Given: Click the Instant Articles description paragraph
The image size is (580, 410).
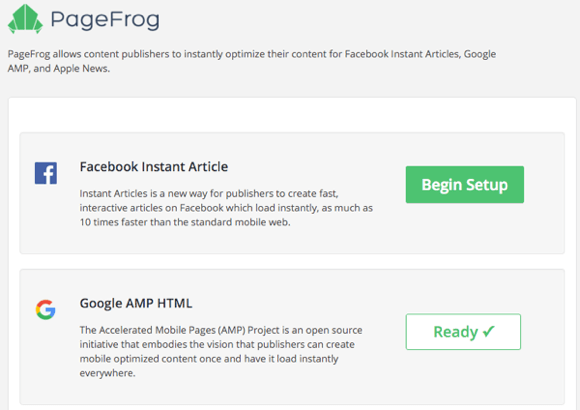Looking at the screenshot, I should tap(226, 208).
